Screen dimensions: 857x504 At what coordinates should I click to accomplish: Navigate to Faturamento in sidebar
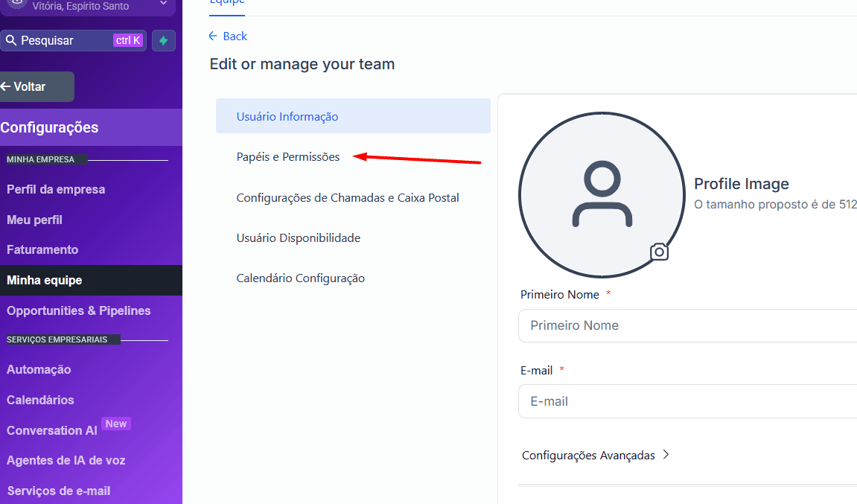[x=42, y=249]
